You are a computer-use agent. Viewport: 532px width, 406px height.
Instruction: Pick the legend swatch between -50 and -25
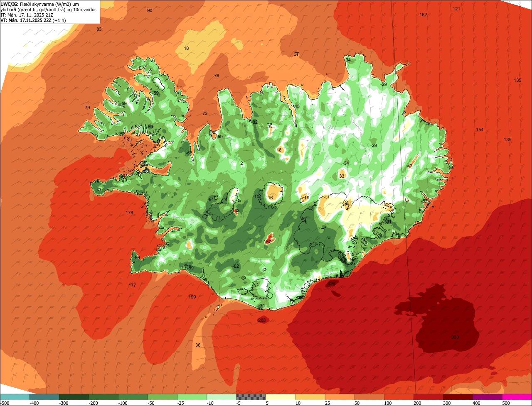pyautogui.click(x=163, y=397)
